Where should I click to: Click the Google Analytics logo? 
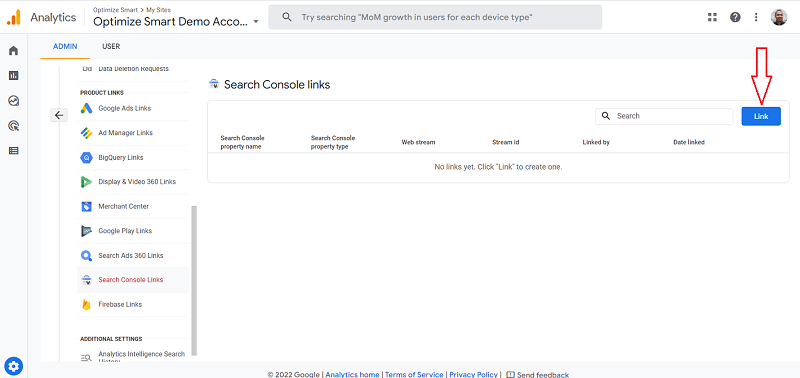pos(14,17)
